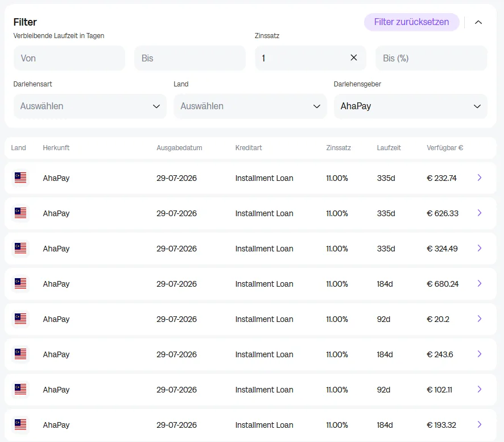Open loan details arrow for € 232.74 row
This screenshot has width=504, height=442.
(479, 177)
